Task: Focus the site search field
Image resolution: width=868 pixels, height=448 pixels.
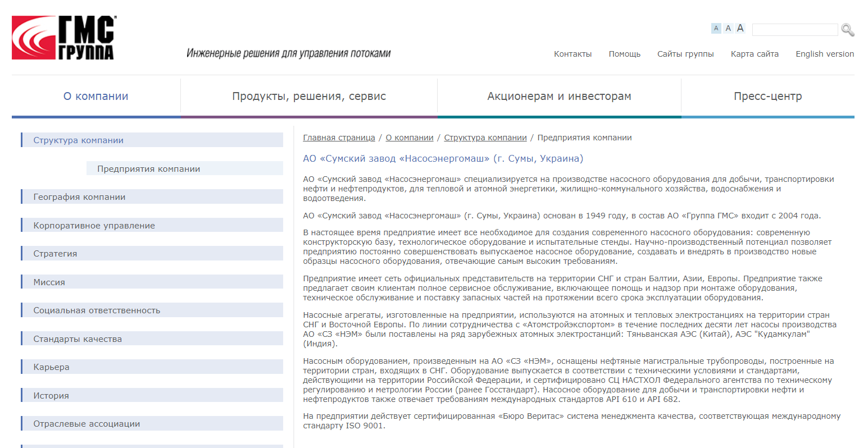Action: click(x=795, y=30)
